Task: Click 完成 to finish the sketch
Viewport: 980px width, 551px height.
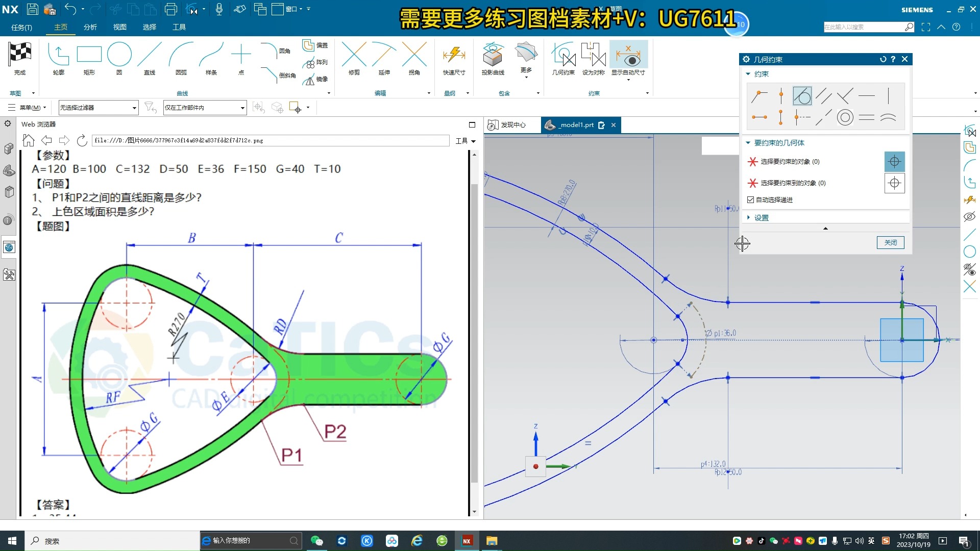Action: tap(20, 56)
